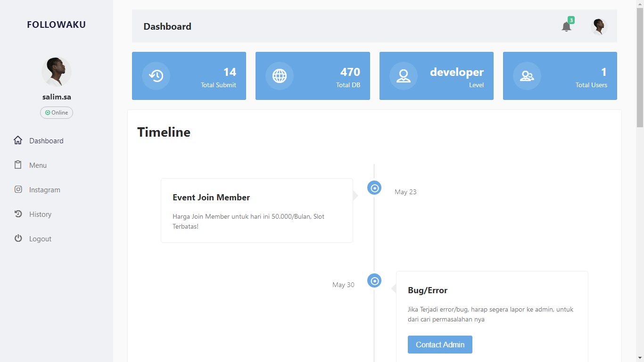The image size is (644, 362).
Task: Select the user icon on developer Level card
Action: click(x=404, y=75)
